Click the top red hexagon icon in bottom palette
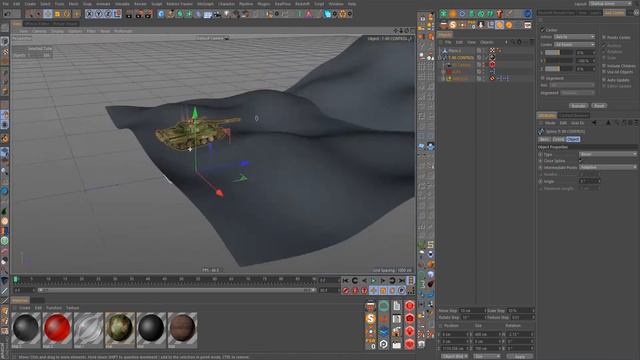This screenshot has width=640, height=360. 410,306
